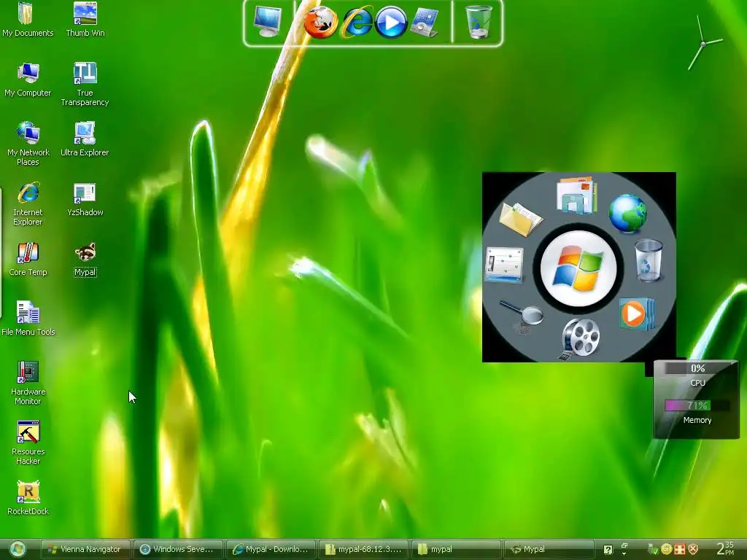Select the My Computer desktop icon
The height and width of the screenshot is (560, 747).
point(28,80)
